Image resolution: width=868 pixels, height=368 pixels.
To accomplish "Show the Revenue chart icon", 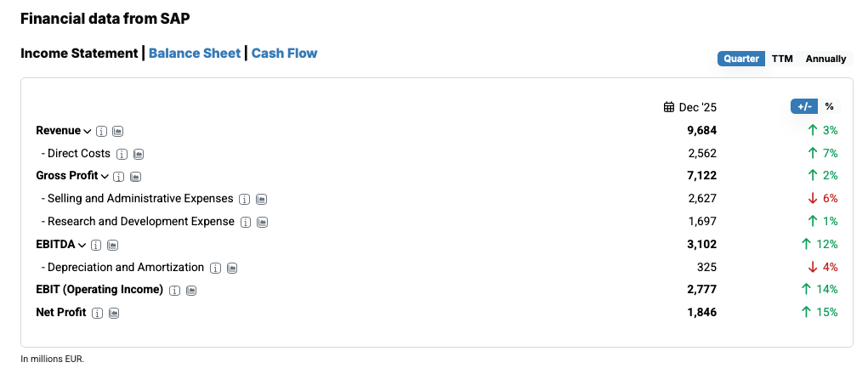I will [x=118, y=131].
